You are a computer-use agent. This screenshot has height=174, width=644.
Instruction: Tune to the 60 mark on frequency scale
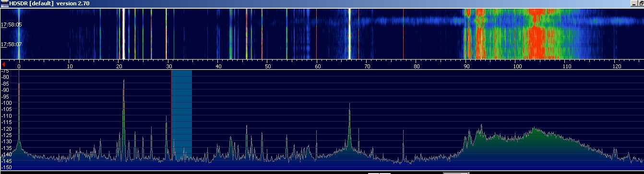(317, 66)
